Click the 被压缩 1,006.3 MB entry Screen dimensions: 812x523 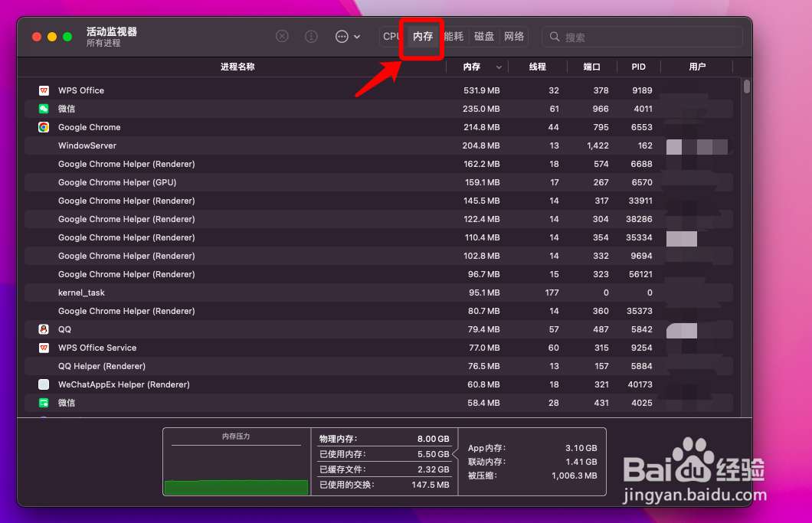coord(532,476)
